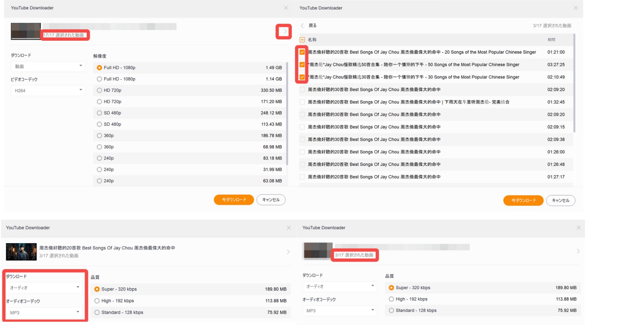Check the video with duration 01:26:48
Viewport: 644px width, 325px height.
click(302, 164)
